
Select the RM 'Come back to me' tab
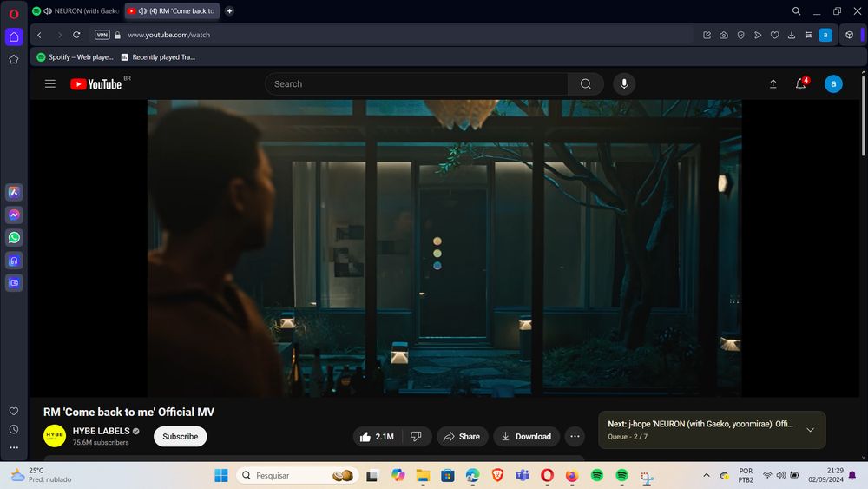coord(172,11)
